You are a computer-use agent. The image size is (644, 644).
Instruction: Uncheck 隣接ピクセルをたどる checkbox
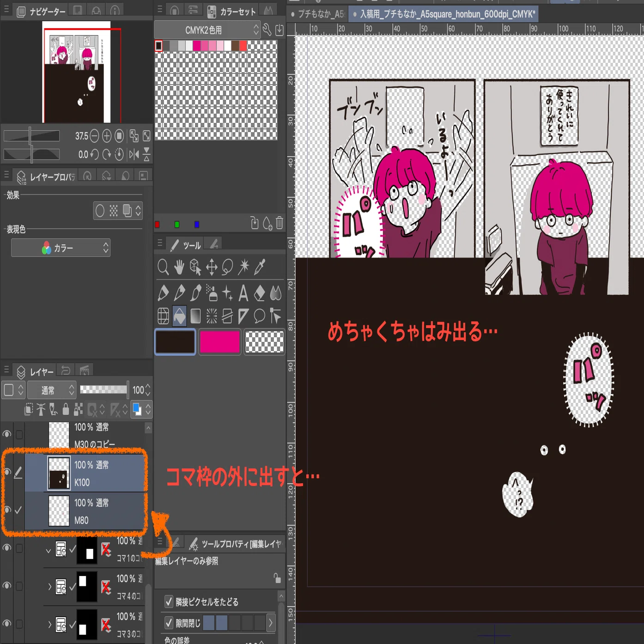tap(169, 601)
